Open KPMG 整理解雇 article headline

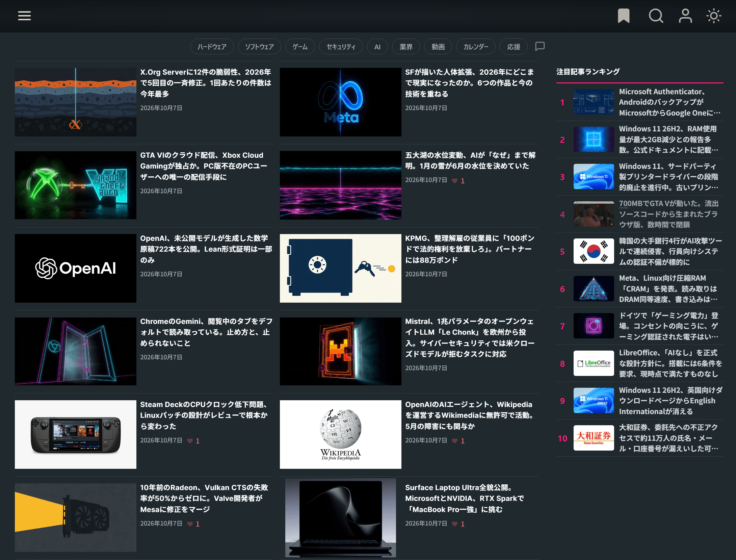(470, 249)
